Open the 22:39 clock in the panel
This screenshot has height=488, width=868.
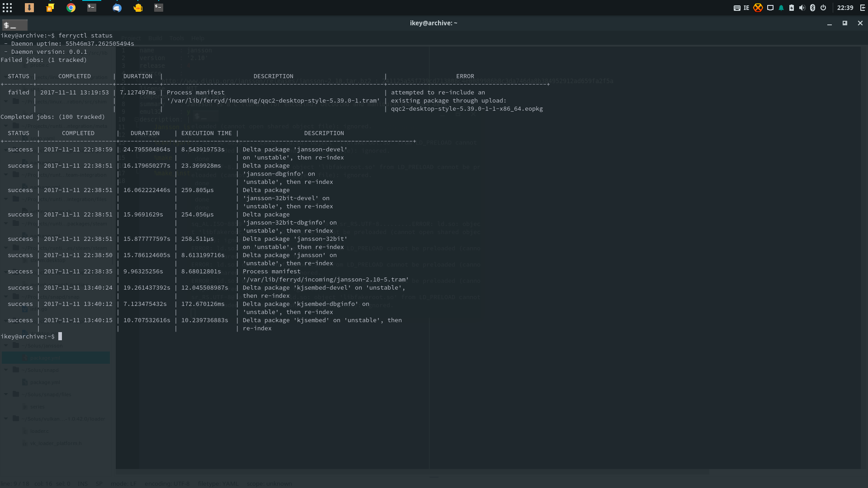point(845,8)
